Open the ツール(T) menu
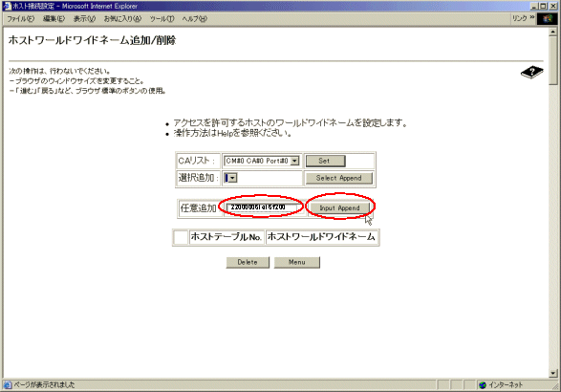 click(x=162, y=19)
